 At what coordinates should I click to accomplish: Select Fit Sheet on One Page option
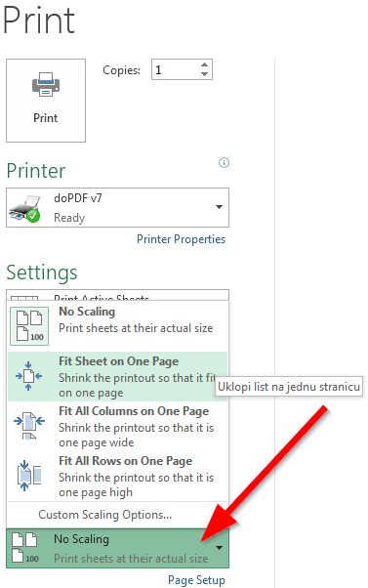117,376
